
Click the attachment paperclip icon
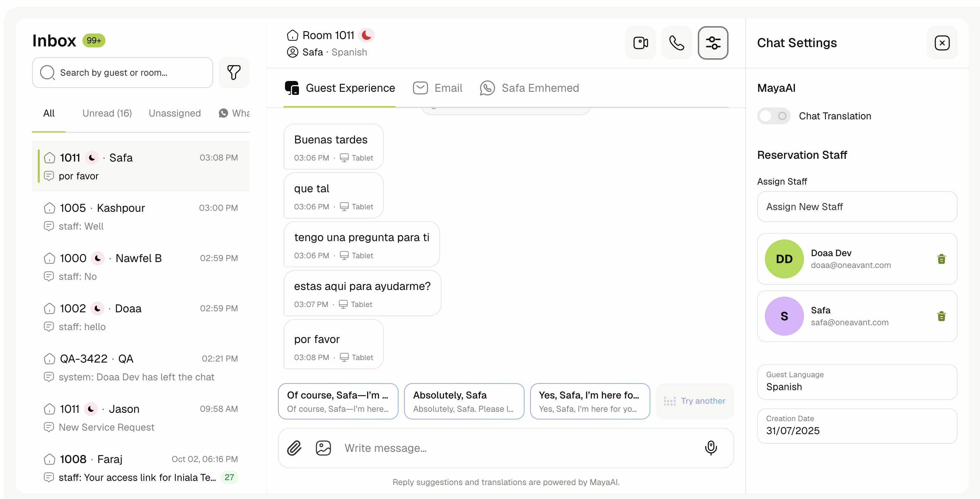click(294, 448)
